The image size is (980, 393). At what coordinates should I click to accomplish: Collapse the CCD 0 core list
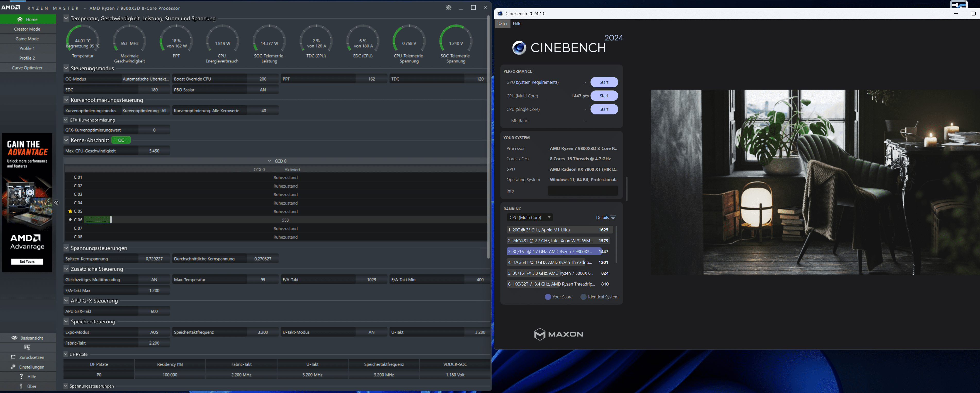click(x=269, y=161)
